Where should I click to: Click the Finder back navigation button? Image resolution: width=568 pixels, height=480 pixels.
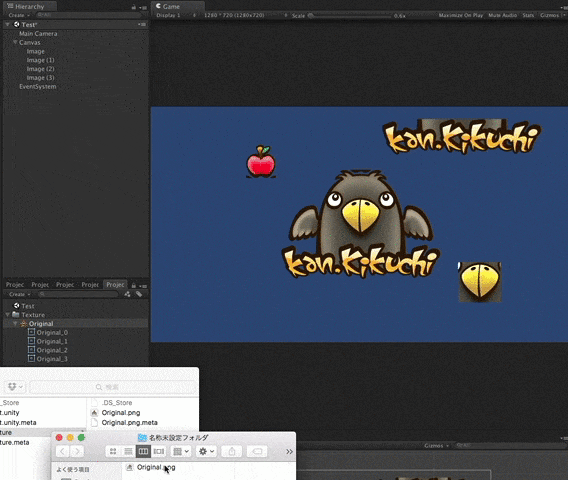coord(62,451)
